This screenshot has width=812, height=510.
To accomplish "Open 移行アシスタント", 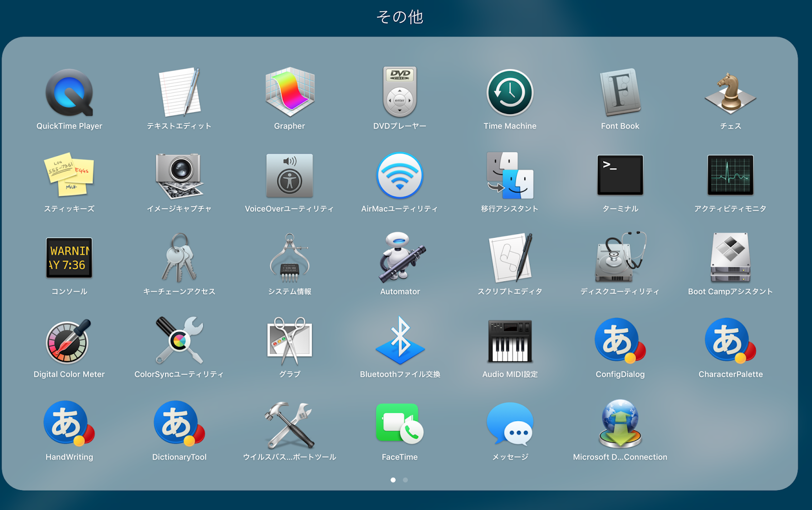I will (x=510, y=175).
